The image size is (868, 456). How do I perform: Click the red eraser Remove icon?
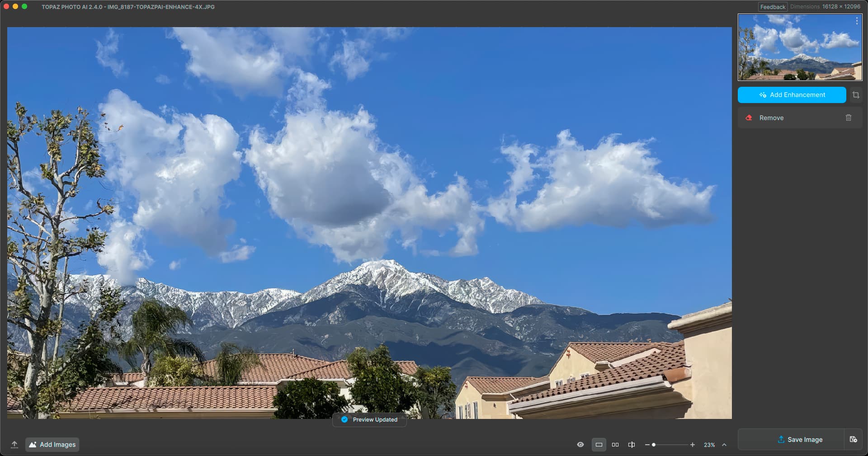[x=749, y=118]
